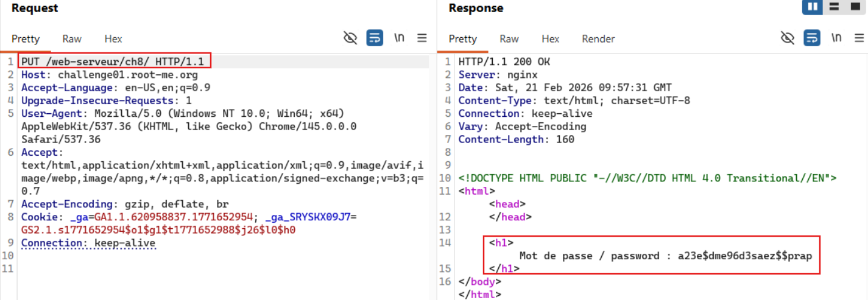Switch to top/bottom split layout icon
Image resolution: width=868 pixels, height=300 pixels.
834,7
